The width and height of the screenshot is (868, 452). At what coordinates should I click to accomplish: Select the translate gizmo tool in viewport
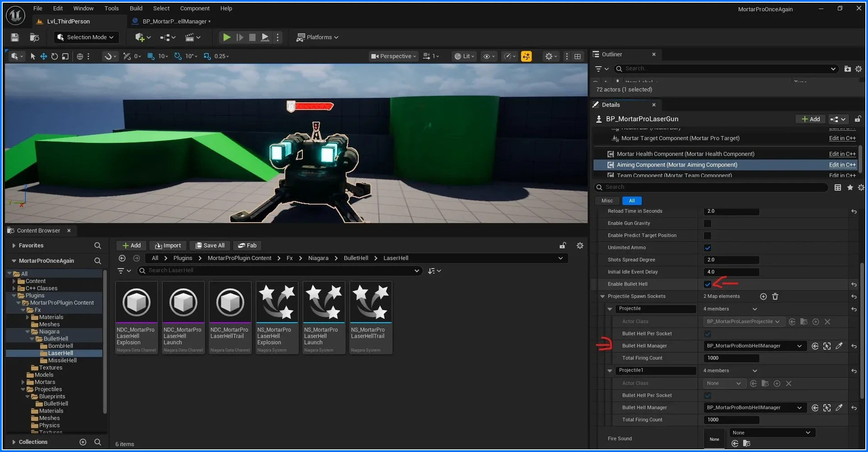(x=44, y=56)
